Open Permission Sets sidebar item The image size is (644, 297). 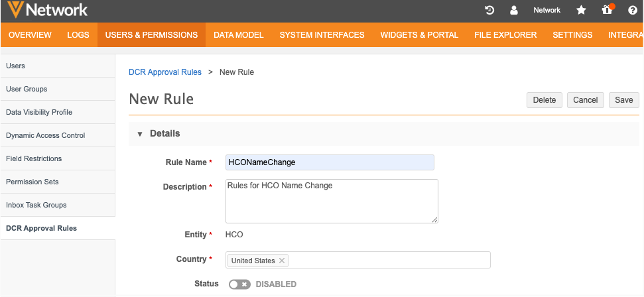coord(58,182)
